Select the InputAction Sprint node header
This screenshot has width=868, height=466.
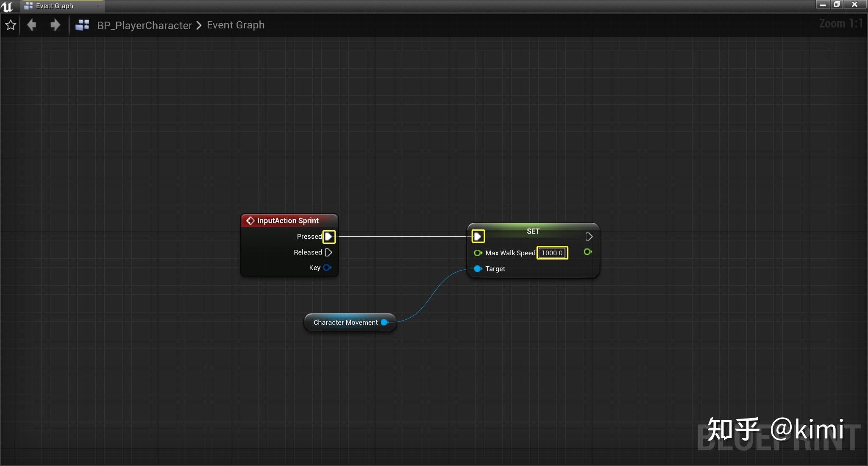[x=288, y=220]
